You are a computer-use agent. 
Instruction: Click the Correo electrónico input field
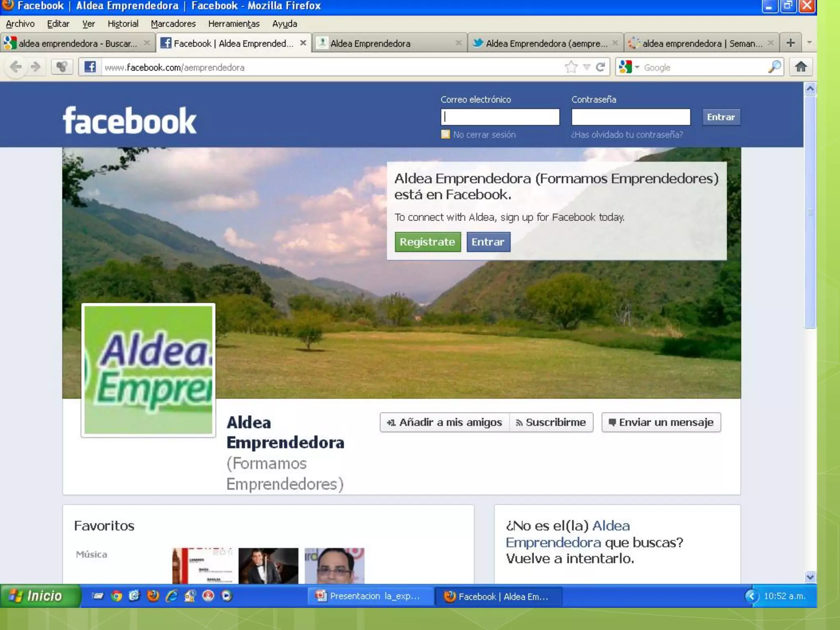500,117
